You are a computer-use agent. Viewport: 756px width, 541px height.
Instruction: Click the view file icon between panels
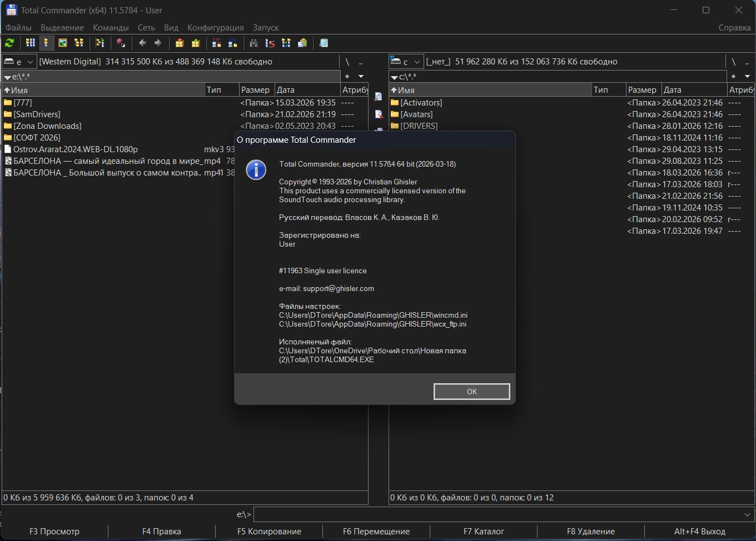[379, 97]
